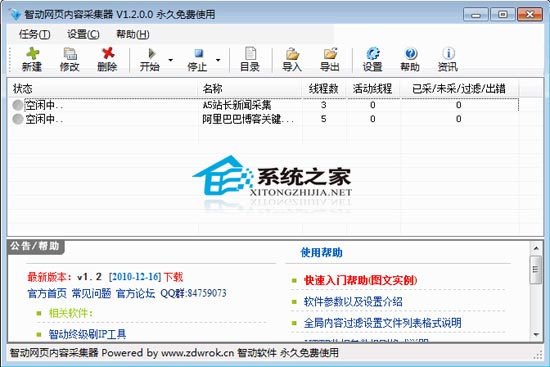Select the 公告/帮助 tab
This screenshot has width=550, height=367.
click(x=35, y=246)
